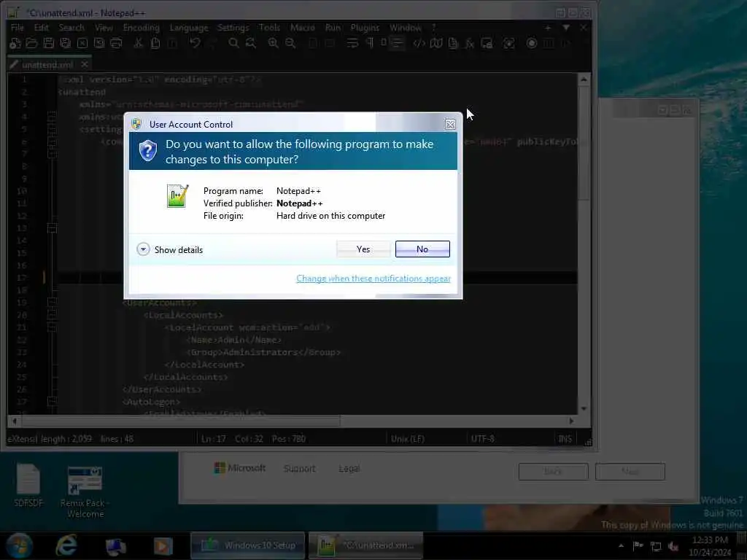
Task: Click the Save All toolbar icon
Action: coord(65,43)
